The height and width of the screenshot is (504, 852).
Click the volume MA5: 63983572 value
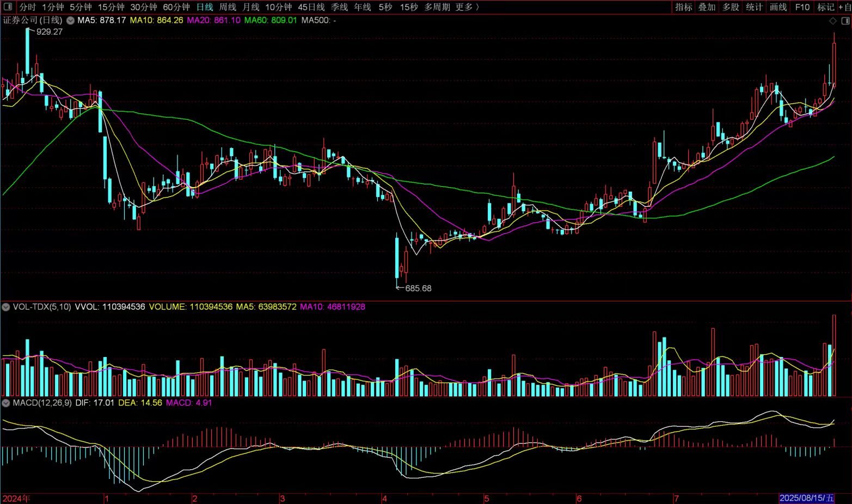click(266, 307)
